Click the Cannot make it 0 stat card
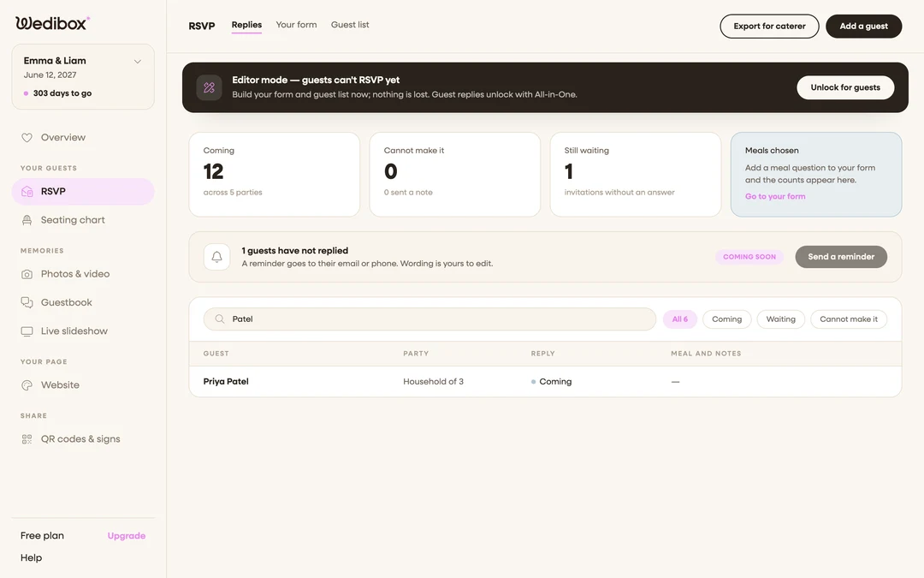 (455, 175)
